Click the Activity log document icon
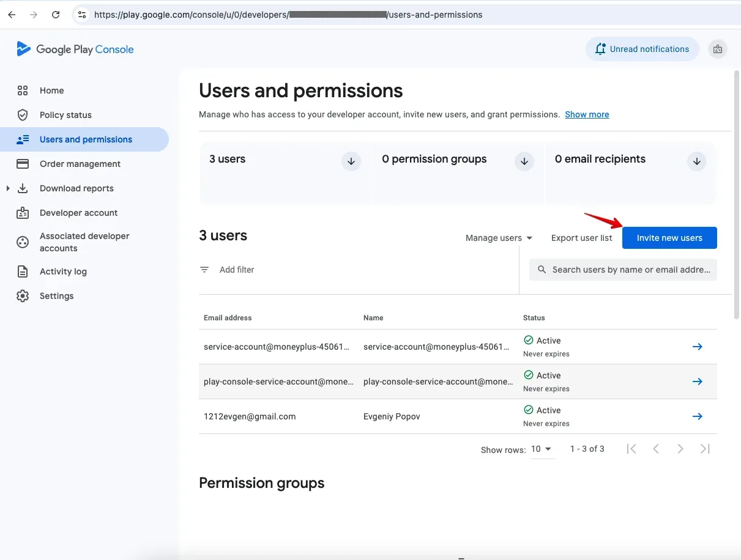Image resolution: width=741 pixels, height=560 pixels. 23,271
